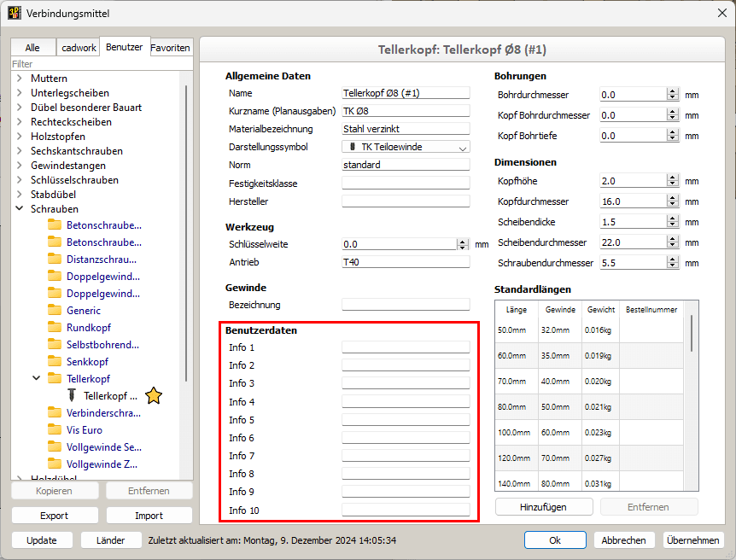The height and width of the screenshot is (560, 736).
Task: Click the Distanzschrauben folder icon
Action: (55, 260)
